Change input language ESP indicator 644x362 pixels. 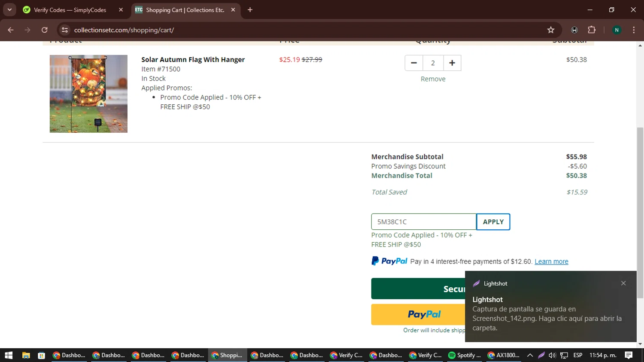[x=578, y=355]
